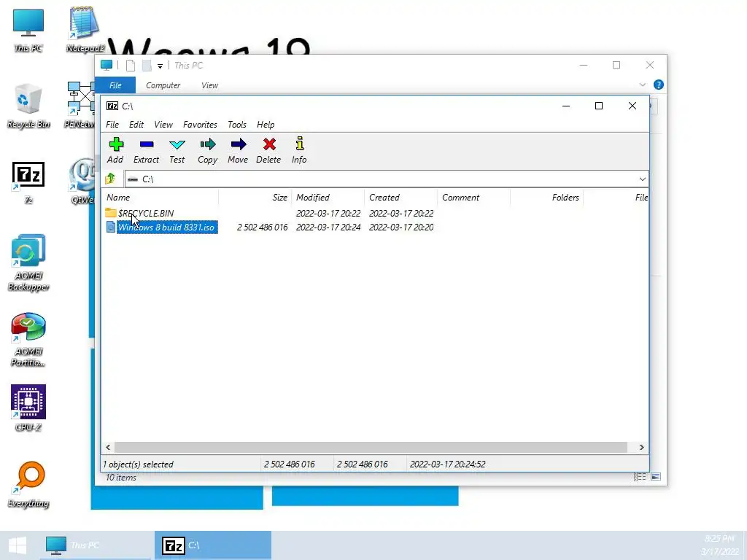Sort list by Size column

(255, 197)
